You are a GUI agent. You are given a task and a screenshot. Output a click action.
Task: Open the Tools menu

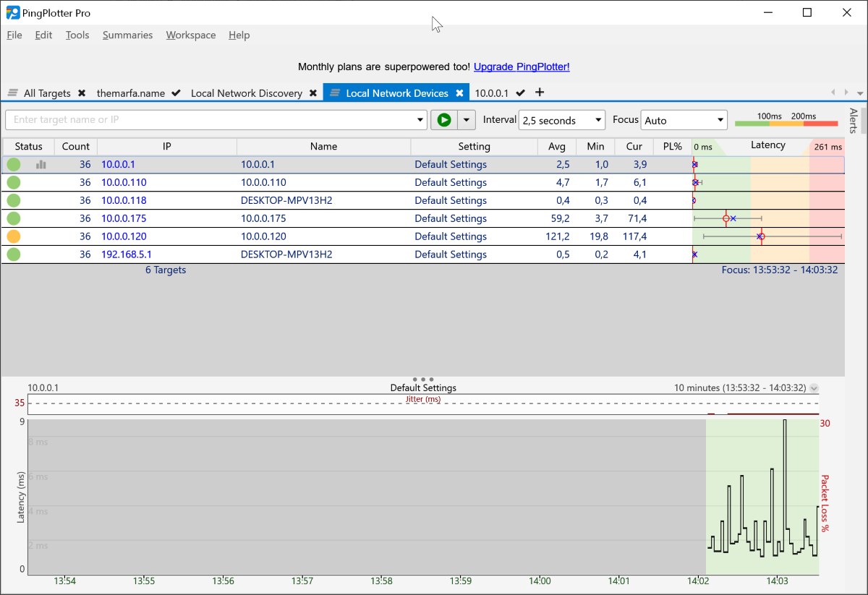[x=77, y=35]
